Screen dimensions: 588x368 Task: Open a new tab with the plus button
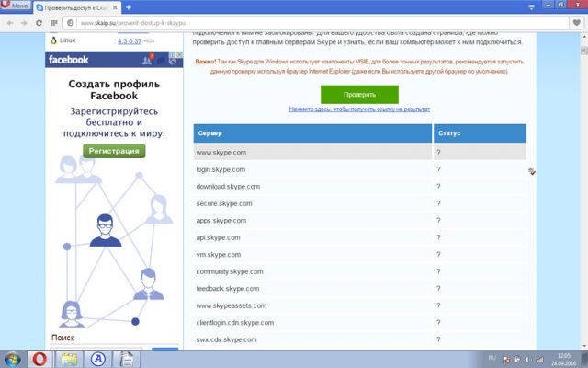[x=129, y=7]
